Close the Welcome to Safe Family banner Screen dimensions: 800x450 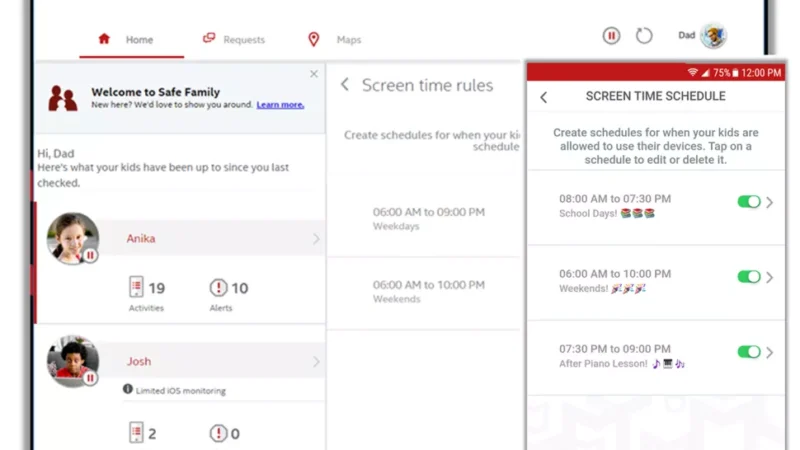tap(314, 74)
